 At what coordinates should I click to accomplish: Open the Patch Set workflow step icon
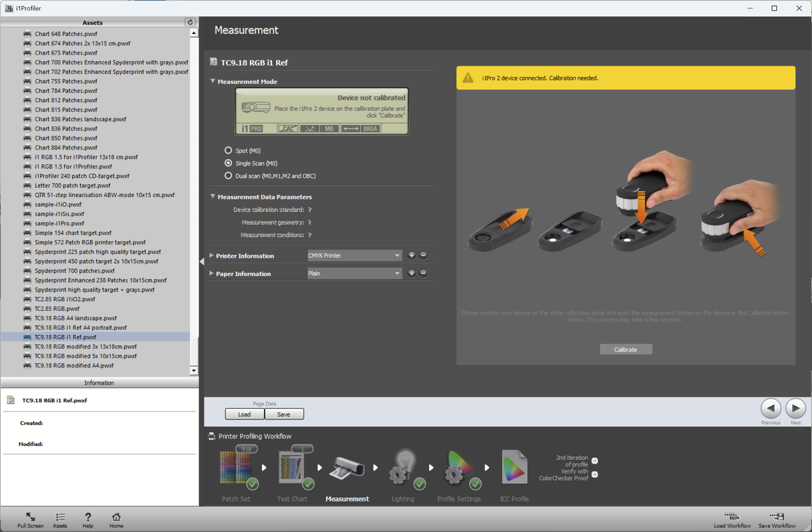coord(235,468)
